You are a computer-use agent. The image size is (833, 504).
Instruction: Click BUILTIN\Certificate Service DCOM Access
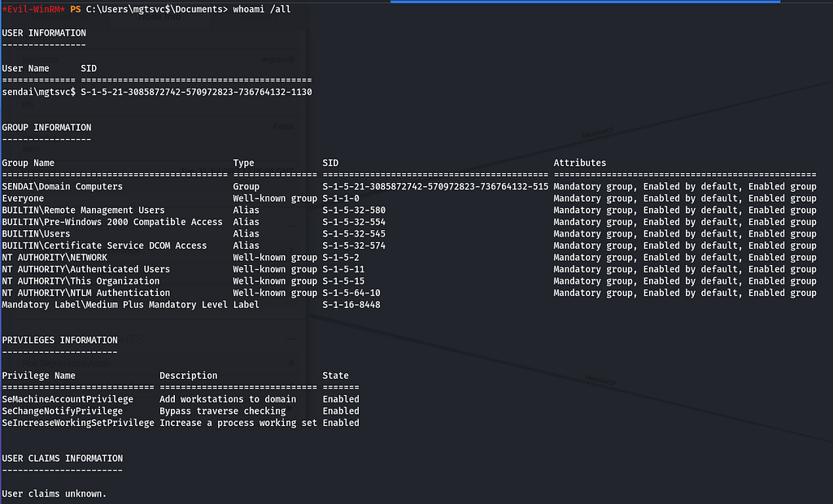point(104,245)
